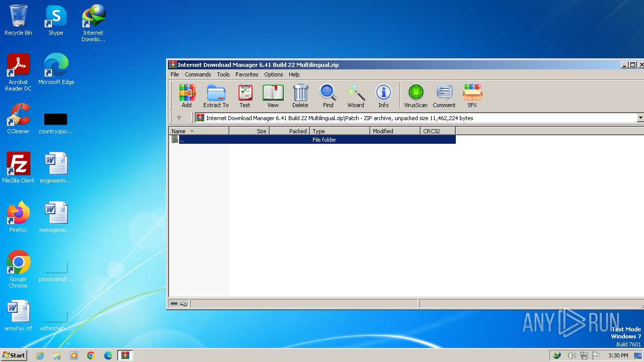Click the Delete trash icon
The image size is (644, 362).
coord(300,96)
